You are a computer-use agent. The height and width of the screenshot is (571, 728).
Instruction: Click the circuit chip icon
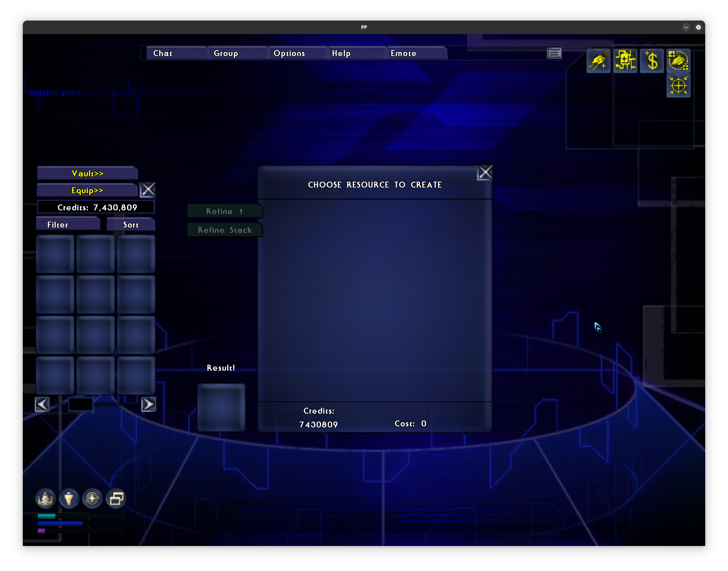pos(625,61)
